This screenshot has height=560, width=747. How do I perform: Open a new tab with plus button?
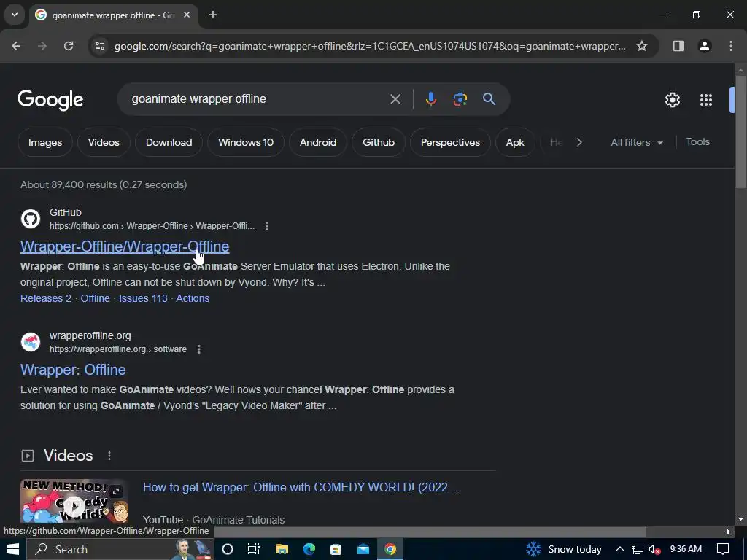pos(213,15)
